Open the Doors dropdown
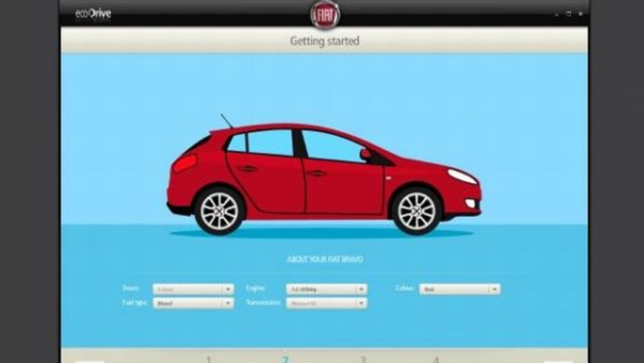The height and width of the screenshot is (363, 644). point(193,289)
